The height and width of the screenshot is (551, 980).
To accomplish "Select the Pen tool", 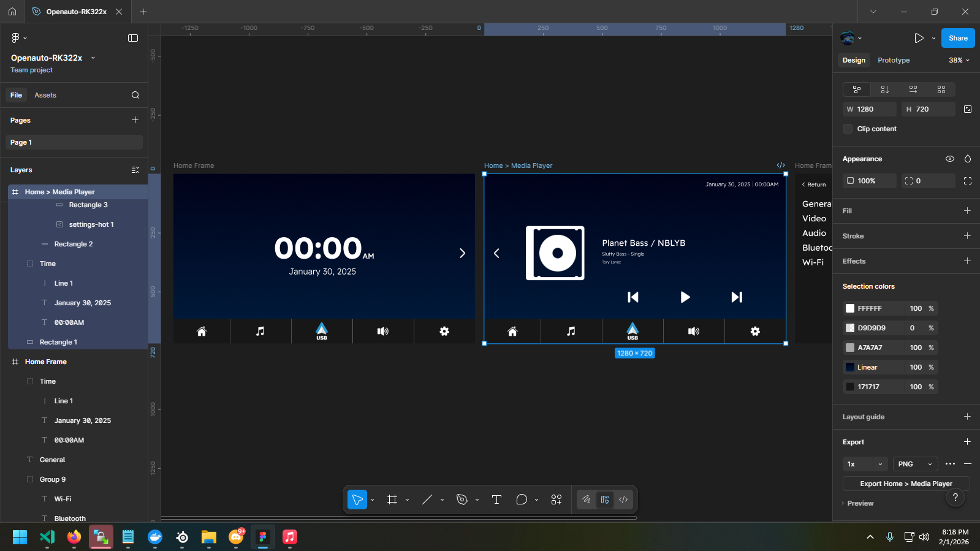I will coord(462,500).
